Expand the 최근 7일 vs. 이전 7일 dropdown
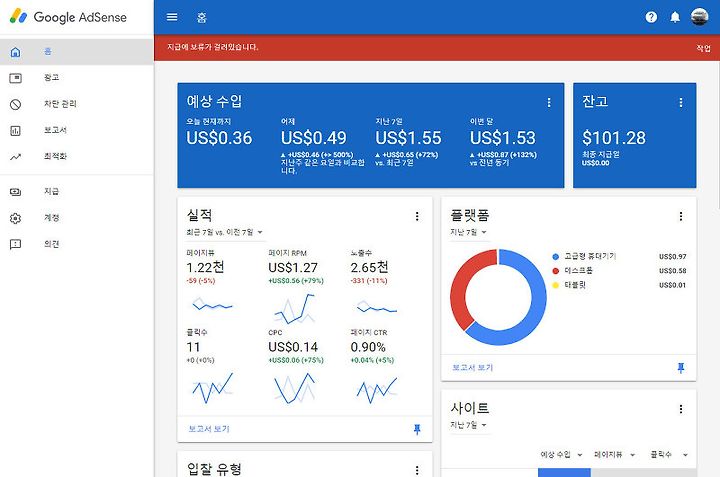 pos(225,232)
